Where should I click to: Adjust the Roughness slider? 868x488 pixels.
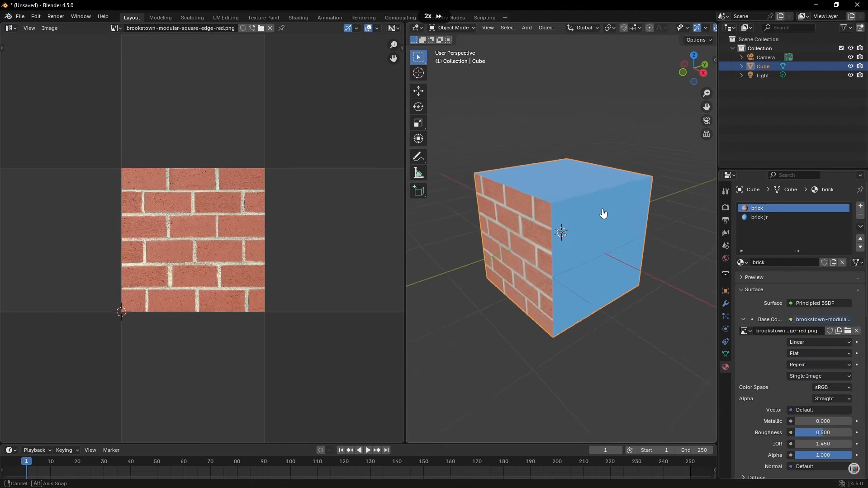click(823, 433)
